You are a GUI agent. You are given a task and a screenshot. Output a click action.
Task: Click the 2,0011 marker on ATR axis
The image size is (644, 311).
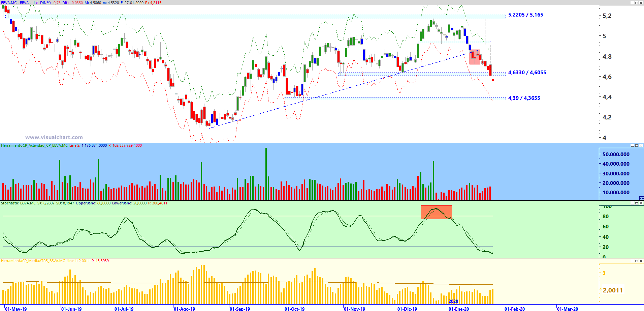613,290
